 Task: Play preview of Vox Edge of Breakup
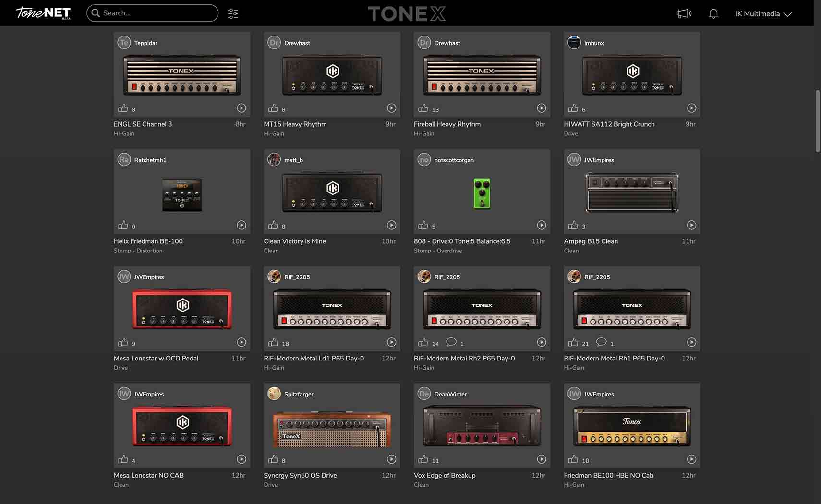tap(542, 459)
